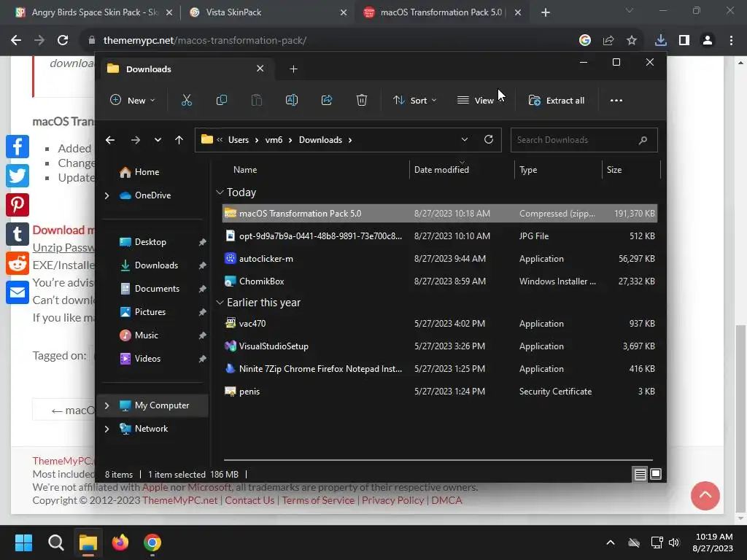Add a new File Explorer tab
Screen dimensions: 747x560
293,69
